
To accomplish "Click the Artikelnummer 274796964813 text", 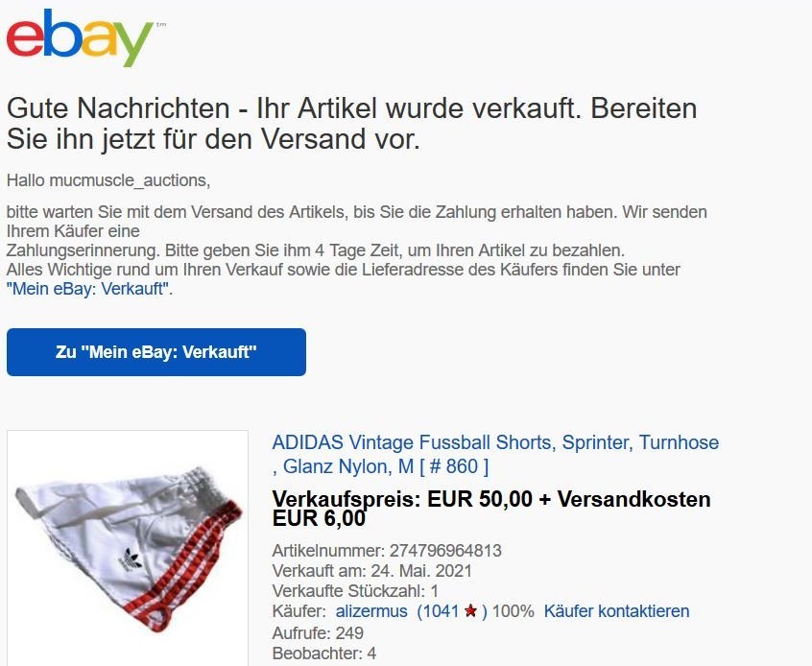I will click(x=387, y=551).
